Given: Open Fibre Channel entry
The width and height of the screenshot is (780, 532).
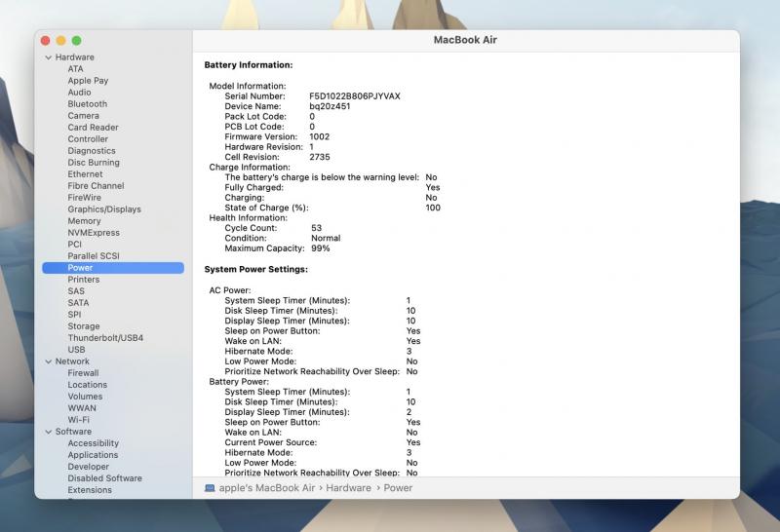Looking at the screenshot, I should pyautogui.click(x=96, y=186).
